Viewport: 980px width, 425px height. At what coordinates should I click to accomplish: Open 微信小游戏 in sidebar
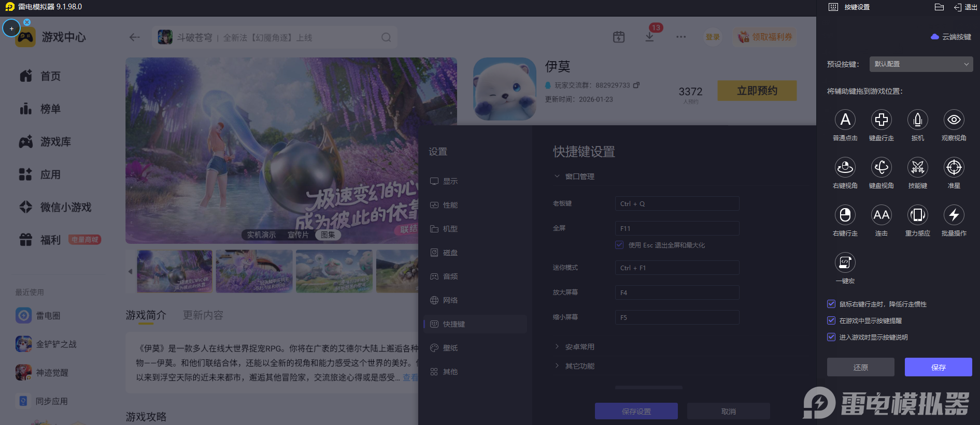55,207
